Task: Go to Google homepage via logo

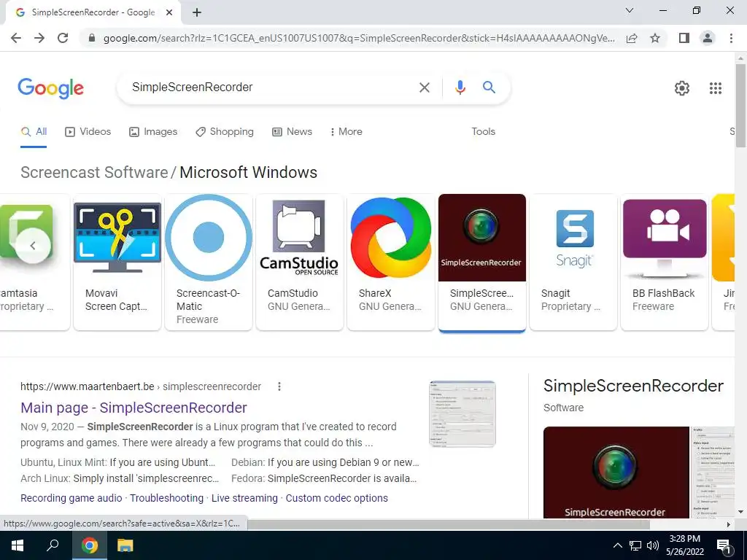Action: point(50,88)
